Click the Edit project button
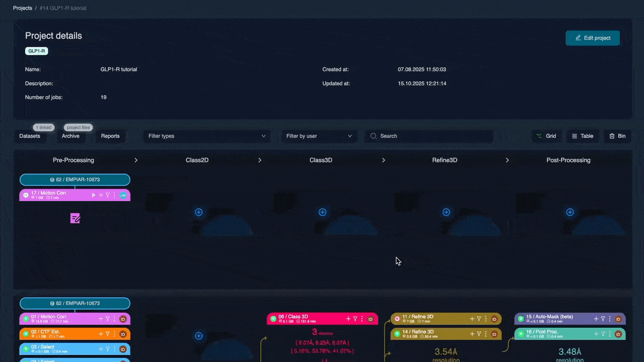The image size is (644, 362). (592, 38)
